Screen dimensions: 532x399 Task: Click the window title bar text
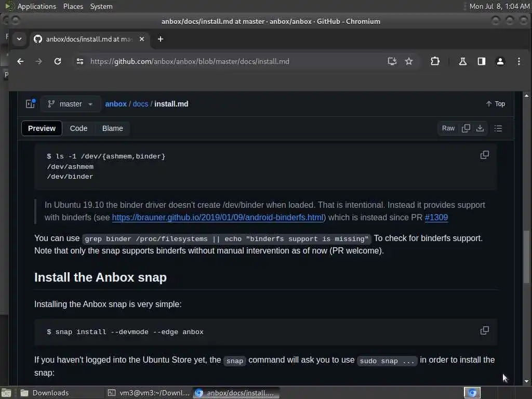pos(271,21)
